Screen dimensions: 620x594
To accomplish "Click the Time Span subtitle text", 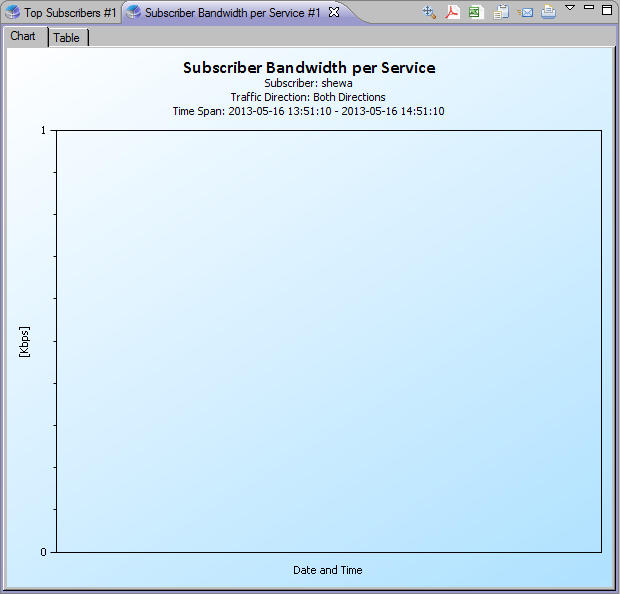I will pos(308,111).
